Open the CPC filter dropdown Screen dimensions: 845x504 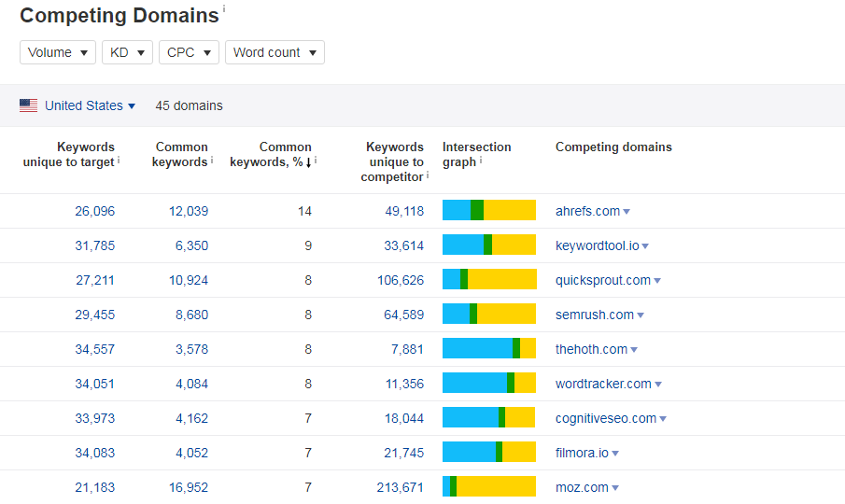pos(189,52)
